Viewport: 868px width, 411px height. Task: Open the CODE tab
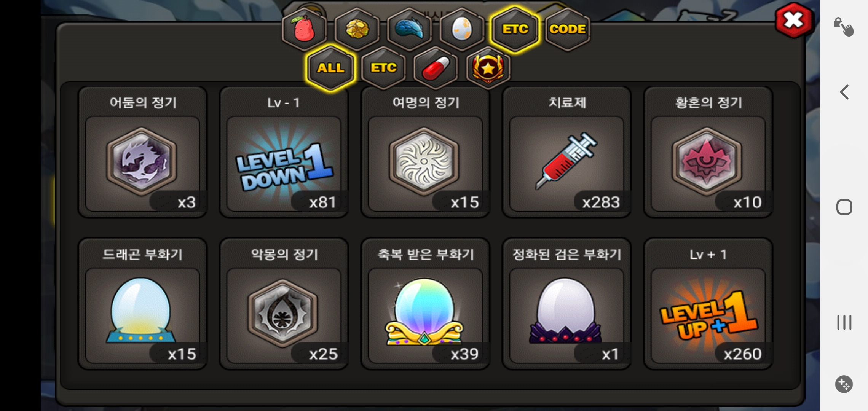point(567,29)
